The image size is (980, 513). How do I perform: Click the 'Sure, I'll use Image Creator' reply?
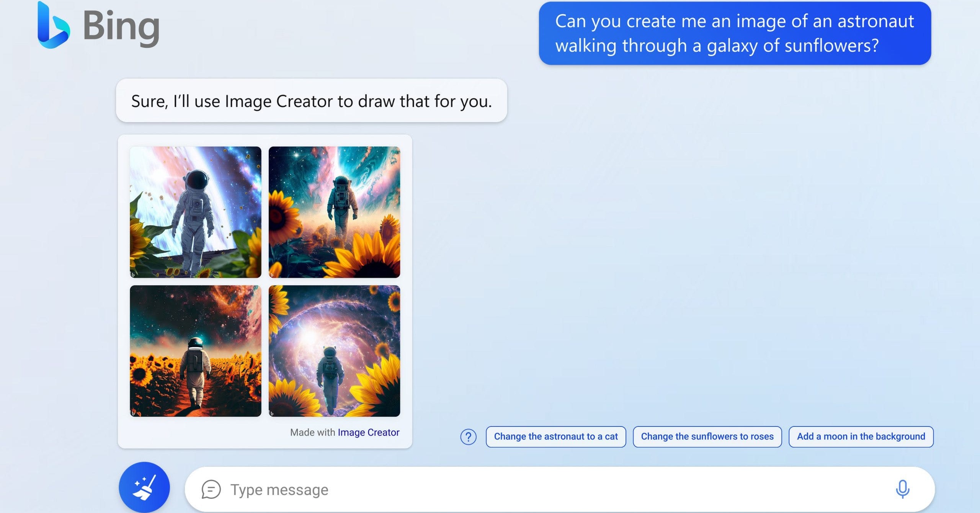click(x=311, y=101)
